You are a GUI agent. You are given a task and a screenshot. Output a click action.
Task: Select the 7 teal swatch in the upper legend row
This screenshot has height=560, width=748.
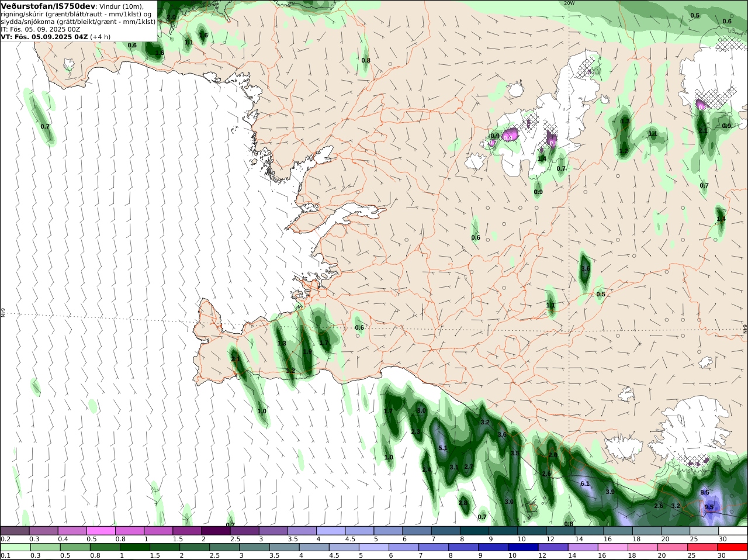[x=445, y=531]
